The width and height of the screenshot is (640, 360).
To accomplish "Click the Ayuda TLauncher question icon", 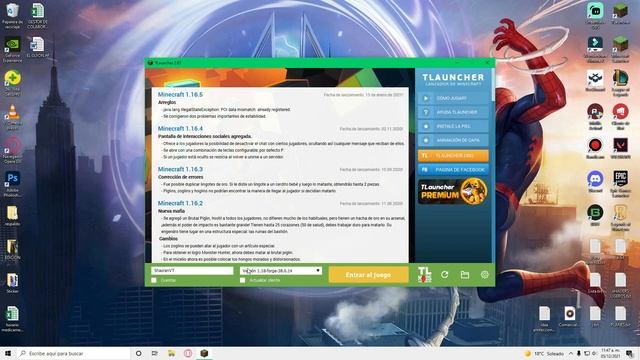I will [x=426, y=112].
